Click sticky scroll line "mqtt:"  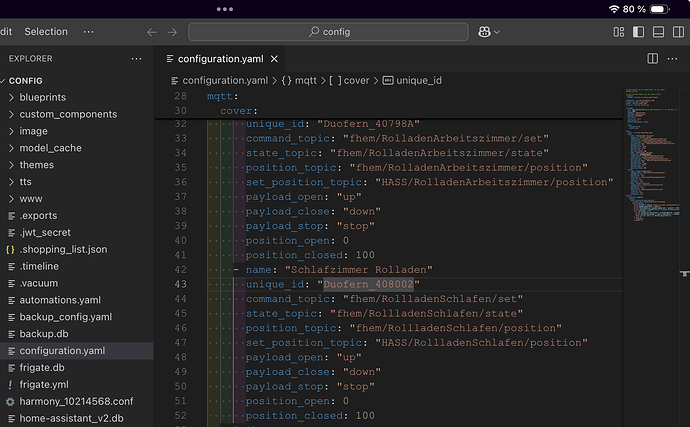[222, 96]
